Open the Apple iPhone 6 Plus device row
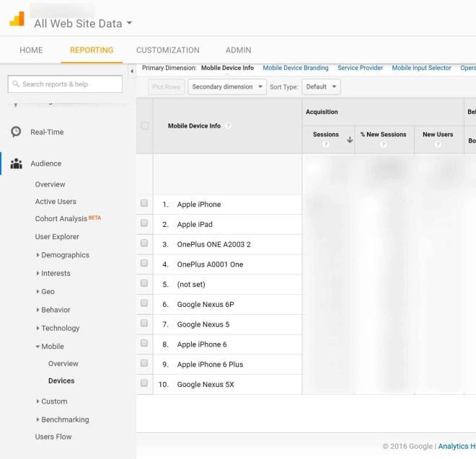The image size is (476, 459). coord(210,365)
